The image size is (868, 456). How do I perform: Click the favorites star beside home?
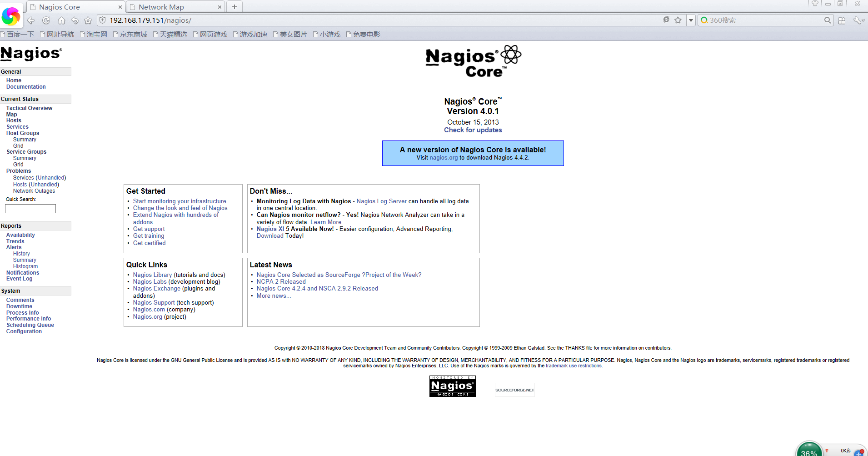tap(88, 20)
